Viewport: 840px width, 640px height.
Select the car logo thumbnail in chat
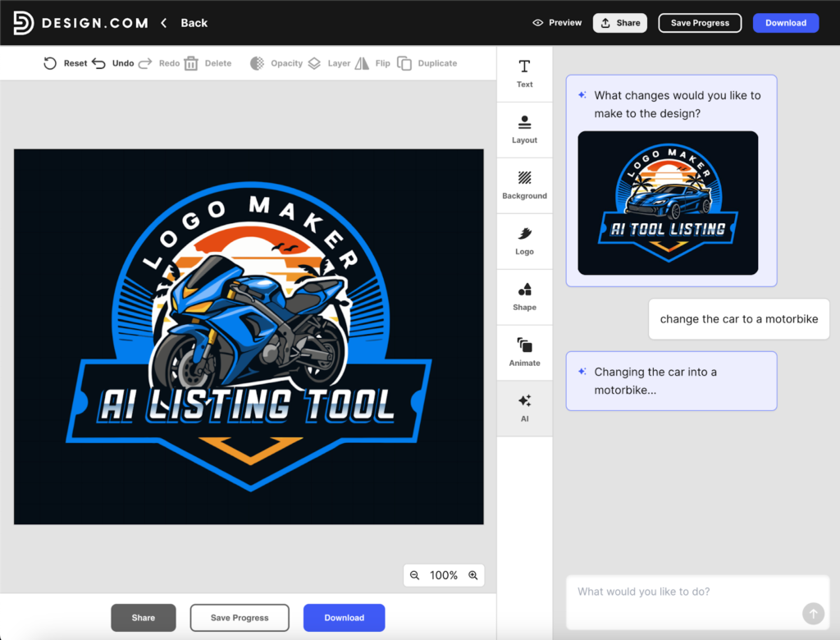coord(668,203)
